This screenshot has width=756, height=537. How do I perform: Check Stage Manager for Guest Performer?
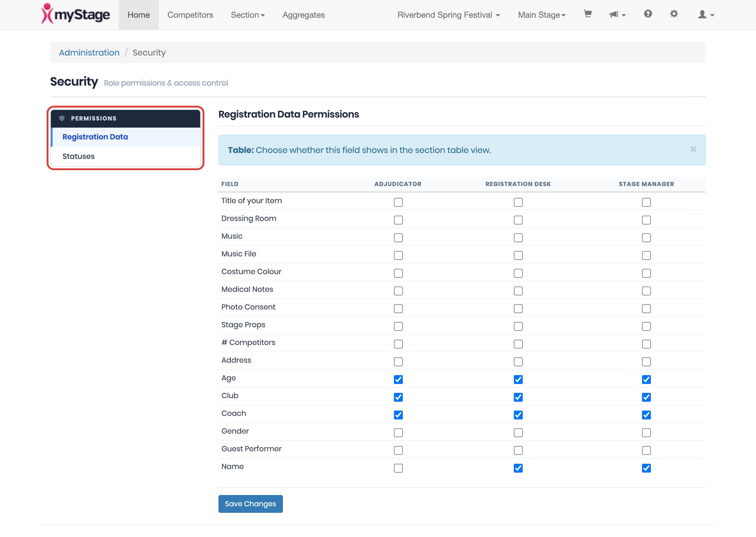click(x=646, y=450)
